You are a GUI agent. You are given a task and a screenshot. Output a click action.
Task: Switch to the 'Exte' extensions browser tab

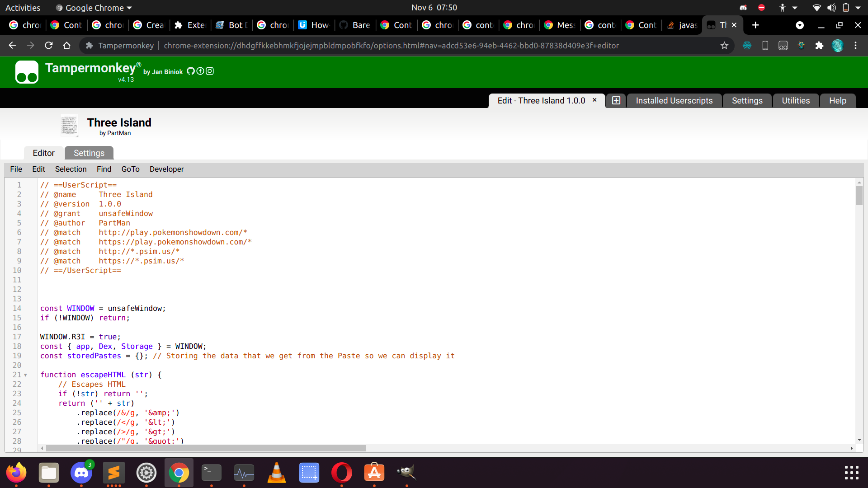click(190, 25)
